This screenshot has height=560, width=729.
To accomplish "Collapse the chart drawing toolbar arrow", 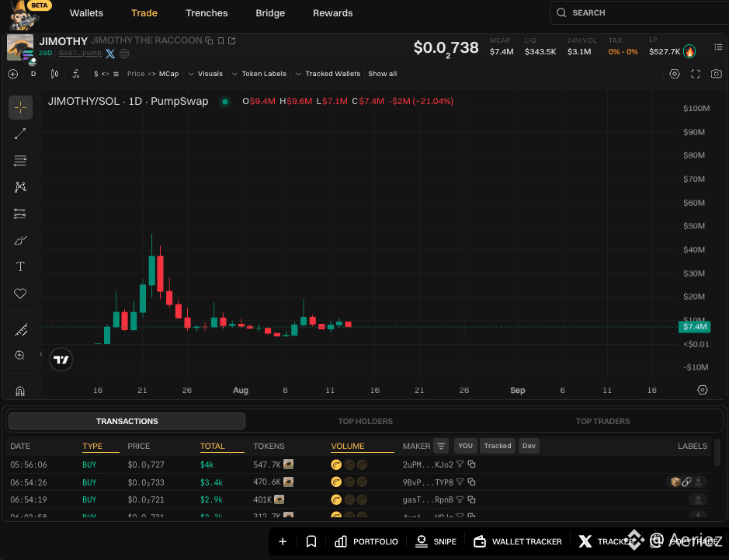I will pos(41,354).
